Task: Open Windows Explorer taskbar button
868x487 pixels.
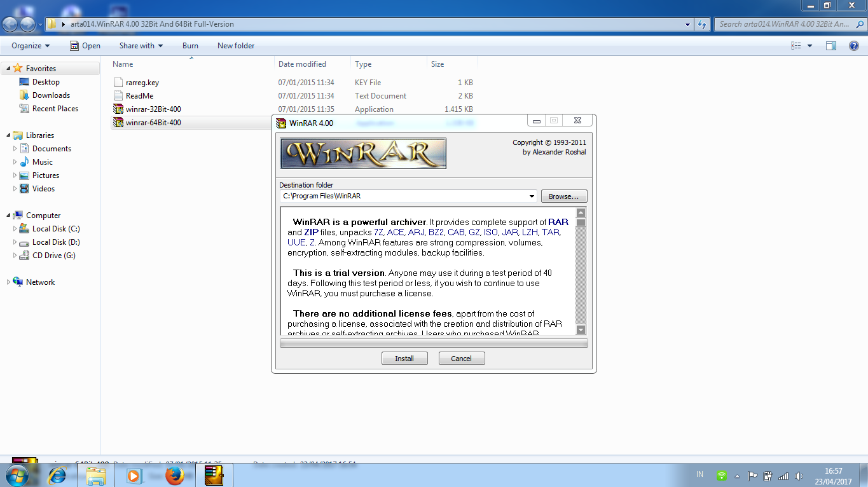Action: click(96, 475)
